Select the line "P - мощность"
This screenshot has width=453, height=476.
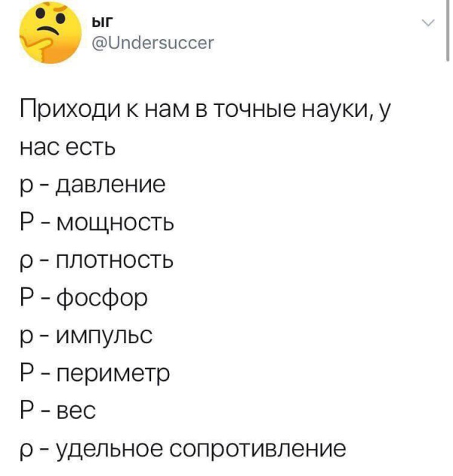pos(97,223)
